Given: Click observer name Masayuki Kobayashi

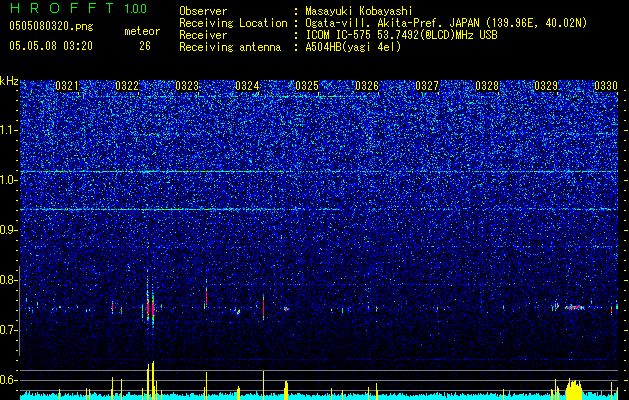Looking at the screenshot, I should pyautogui.click(x=358, y=11).
